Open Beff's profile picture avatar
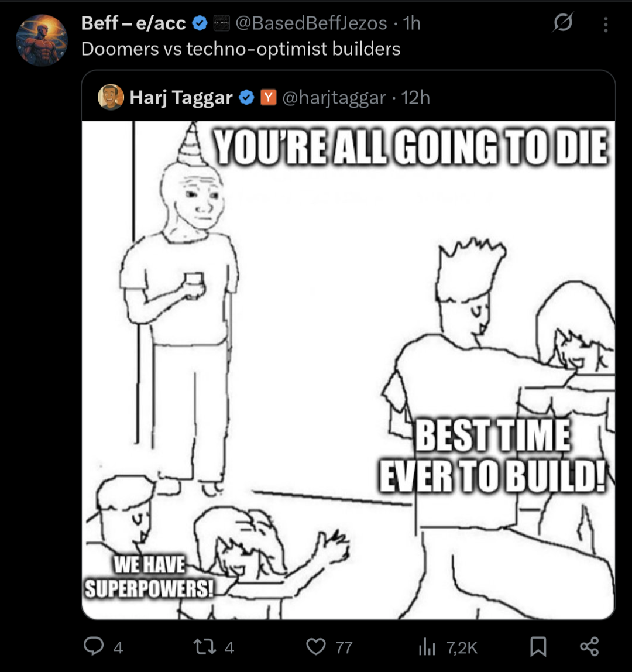 click(x=42, y=40)
